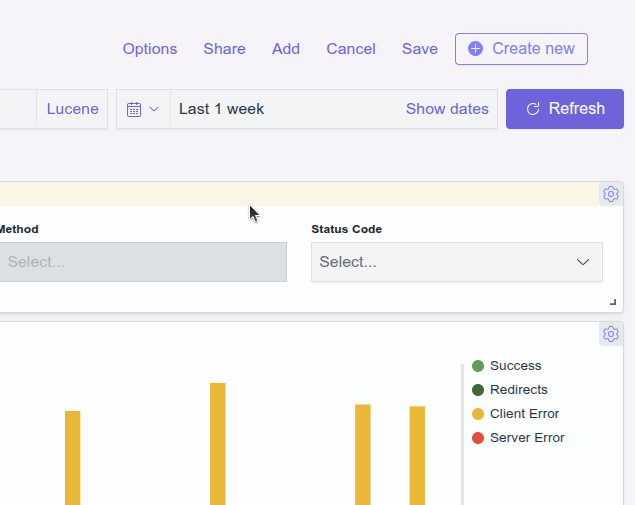The width and height of the screenshot is (635, 505).
Task: Expand the Status Code dropdown
Action: pos(457,262)
